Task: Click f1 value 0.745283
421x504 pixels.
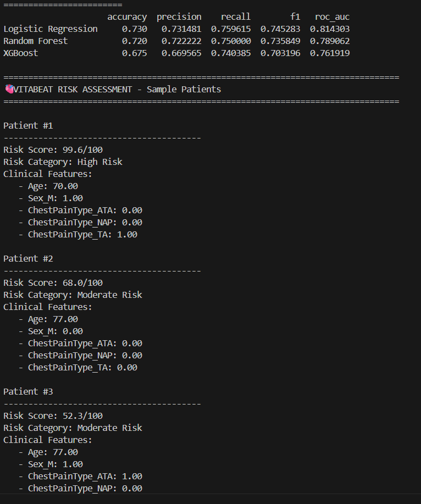Action: click(280, 29)
